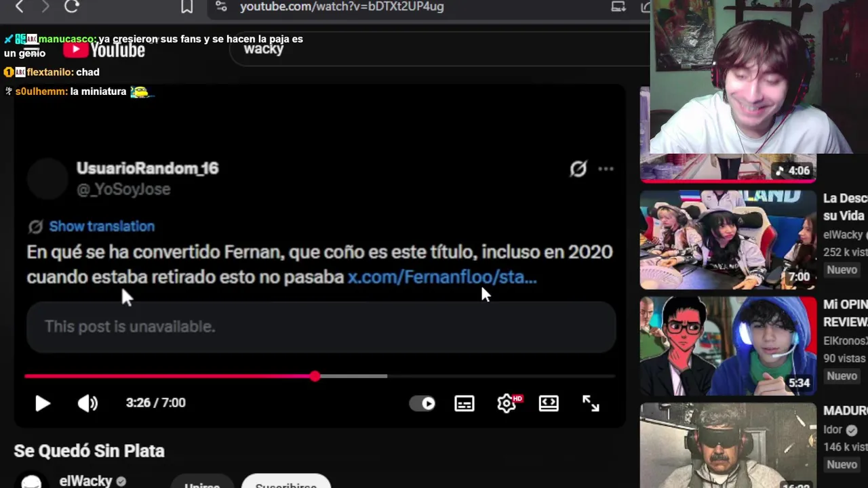Open the 'MADUR...' video title

coord(845,411)
